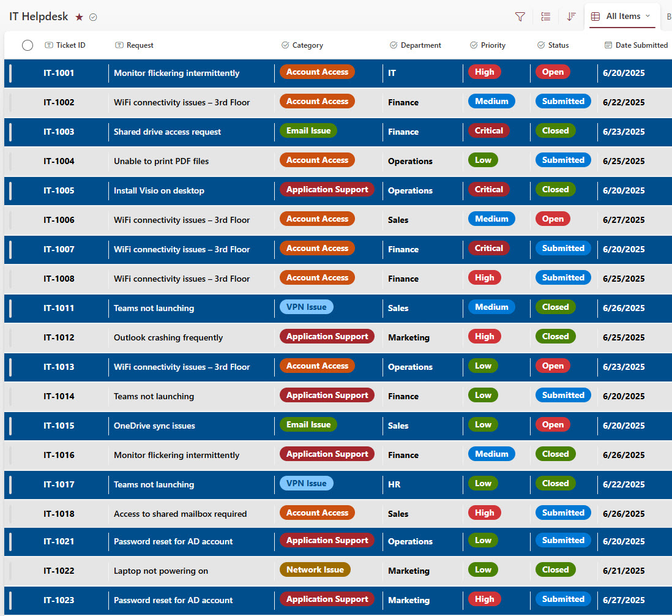This screenshot has height=616, width=672.
Task: Click the checkmark status icon beside list title
Action: 93,17
